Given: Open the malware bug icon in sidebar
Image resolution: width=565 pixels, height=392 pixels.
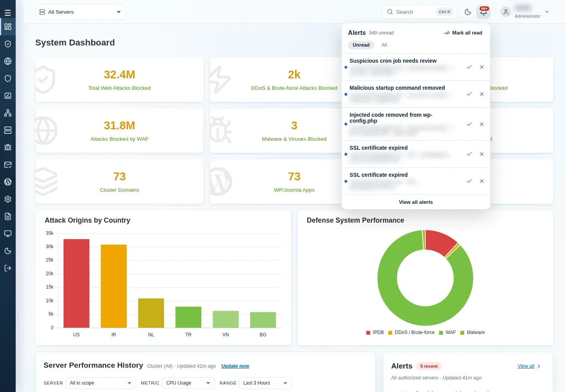Looking at the screenshot, I should 7,147.
